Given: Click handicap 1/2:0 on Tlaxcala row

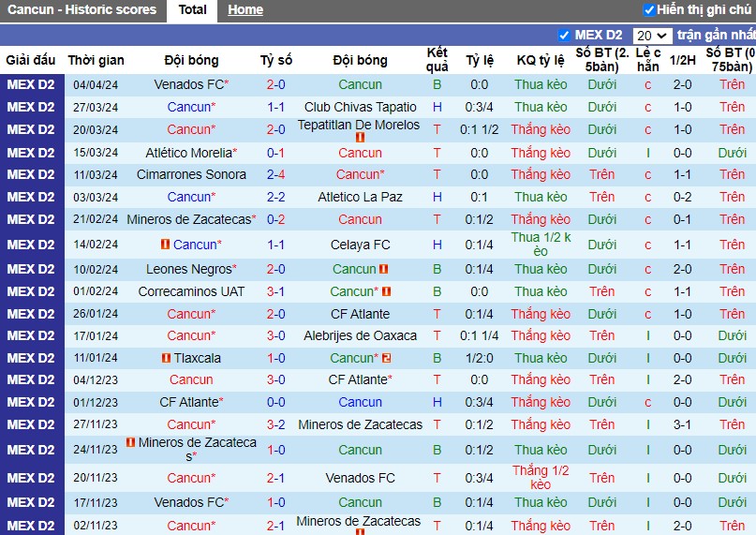Looking at the screenshot, I should tap(480, 359).
